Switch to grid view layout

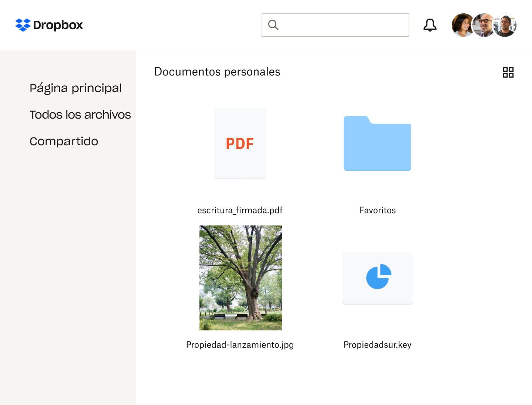tap(508, 72)
